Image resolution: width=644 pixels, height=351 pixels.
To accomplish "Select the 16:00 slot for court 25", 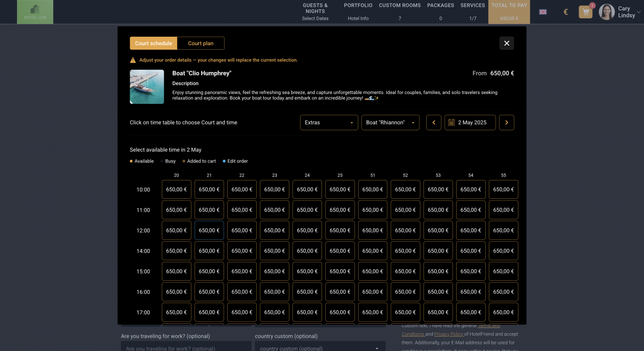I will [340, 292].
